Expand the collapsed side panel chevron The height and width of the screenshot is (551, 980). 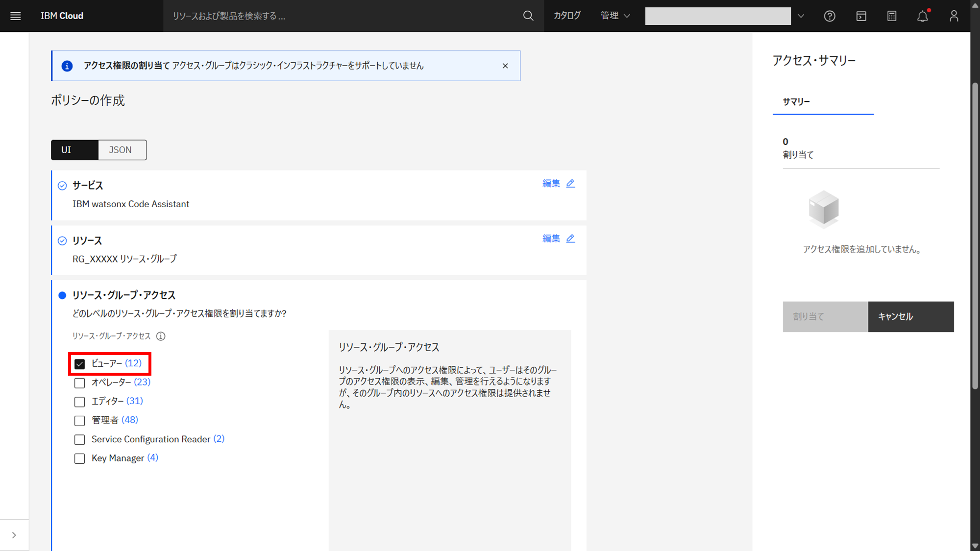14,535
